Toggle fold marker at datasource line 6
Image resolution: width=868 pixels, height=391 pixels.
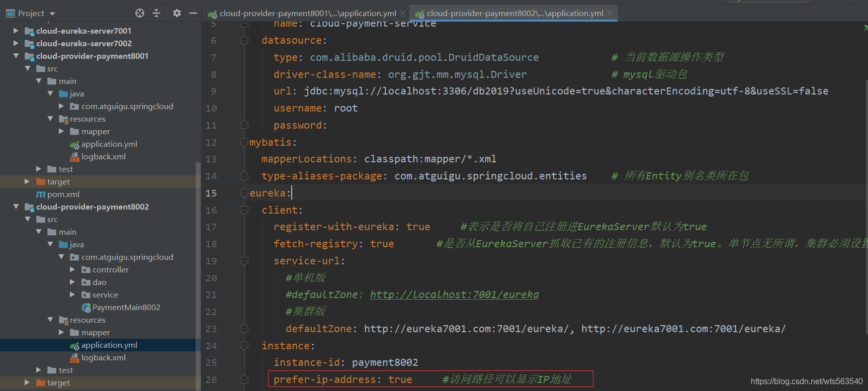tap(244, 40)
